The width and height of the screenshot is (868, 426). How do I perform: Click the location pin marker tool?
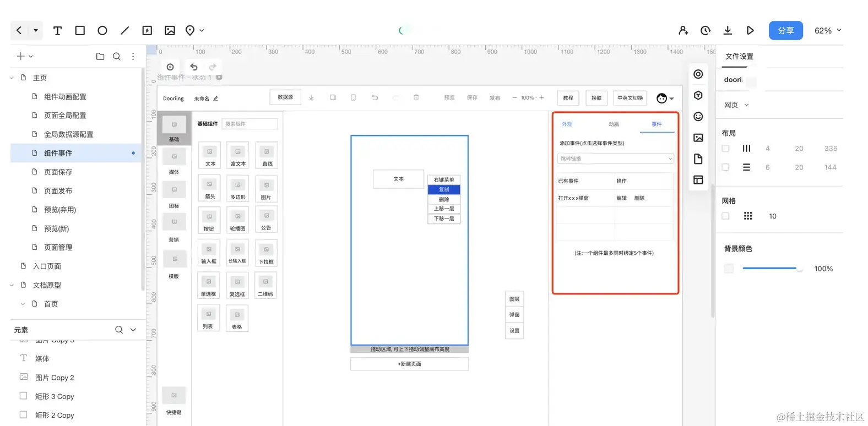[x=190, y=31]
